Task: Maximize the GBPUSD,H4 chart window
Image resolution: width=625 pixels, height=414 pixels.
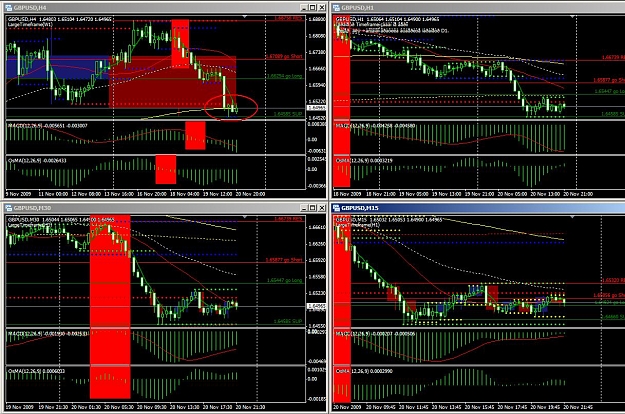Action: (312, 7)
